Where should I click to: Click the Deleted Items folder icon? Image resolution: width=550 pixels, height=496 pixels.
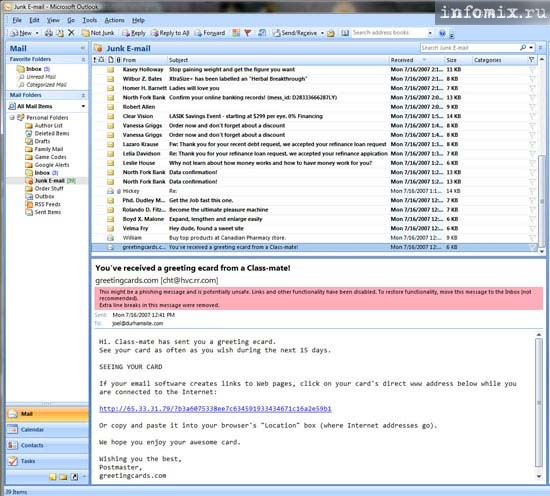tap(29, 133)
